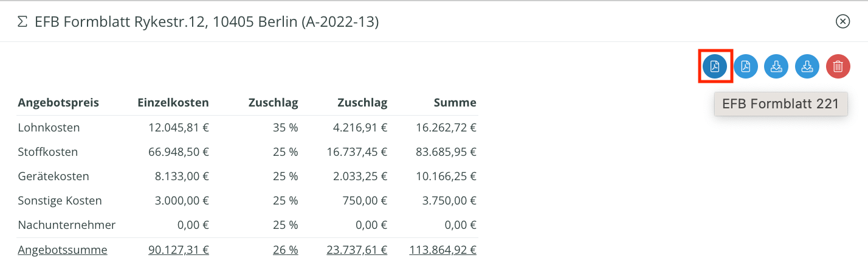Screen dimensions: 868x280
Task: Click the Lohnkosten 35 % surcharge cell
Action: pyautogui.click(x=286, y=128)
